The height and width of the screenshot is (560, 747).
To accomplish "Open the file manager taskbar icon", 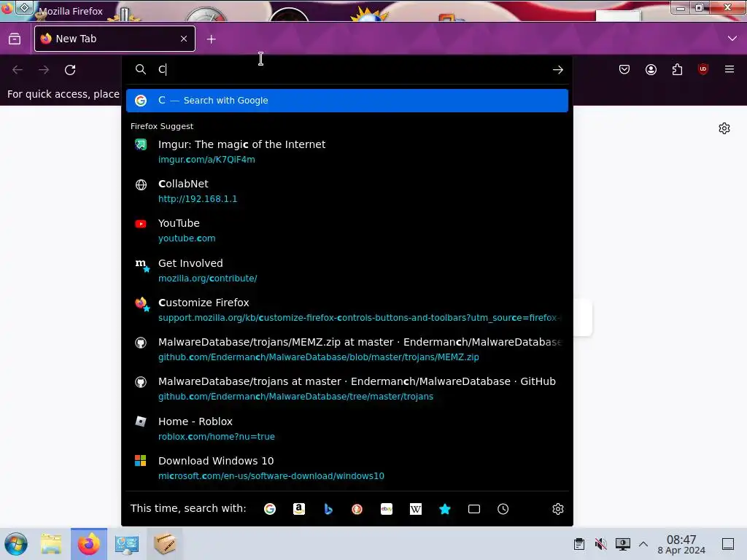I will [x=51, y=544].
